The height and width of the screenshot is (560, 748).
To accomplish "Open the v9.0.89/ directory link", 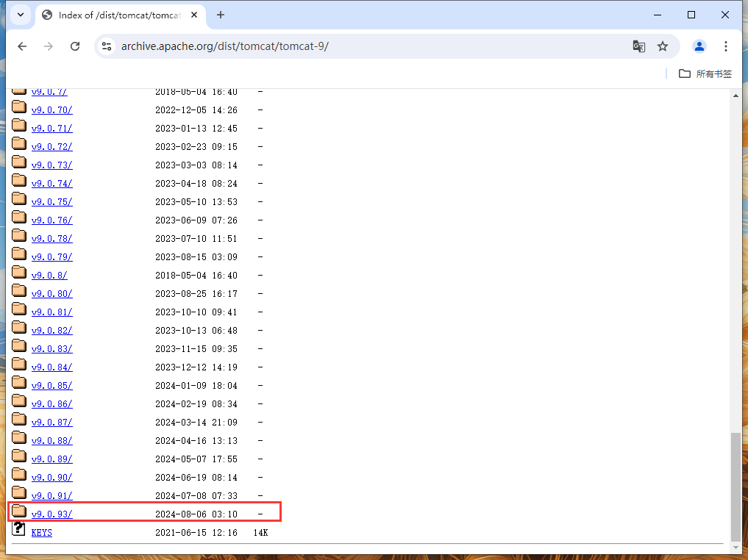I will click(52, 459).
